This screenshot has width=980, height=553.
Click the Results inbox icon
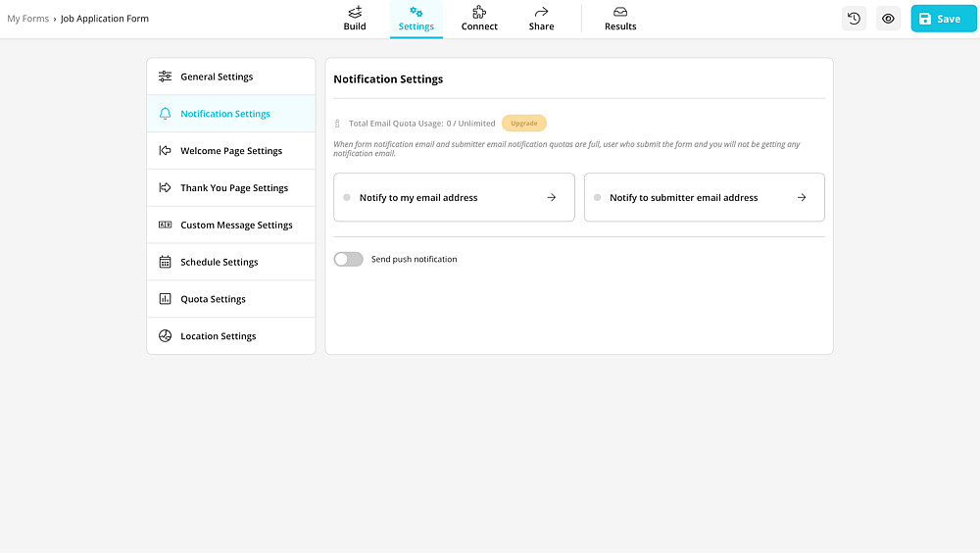point(620,11)
